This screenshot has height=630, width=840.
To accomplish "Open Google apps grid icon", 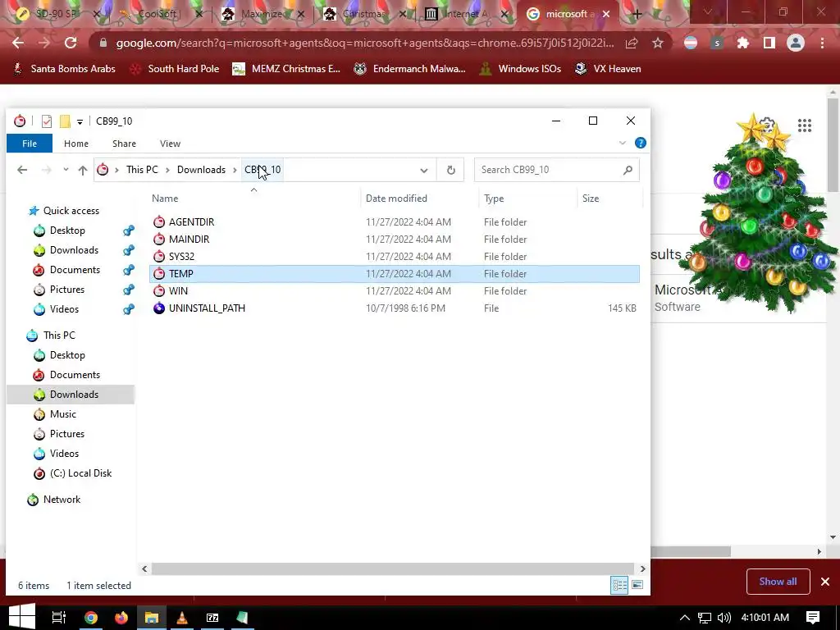I will [x=805, y=126].
